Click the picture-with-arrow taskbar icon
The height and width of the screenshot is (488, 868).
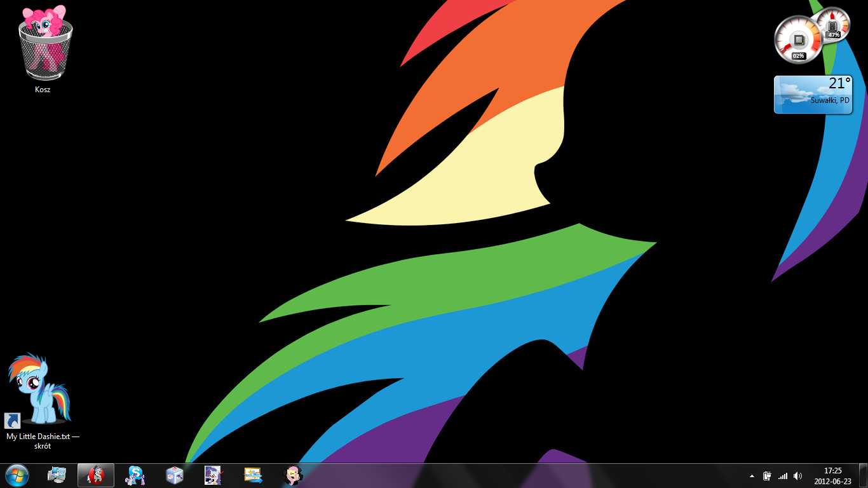coord(253,475)
